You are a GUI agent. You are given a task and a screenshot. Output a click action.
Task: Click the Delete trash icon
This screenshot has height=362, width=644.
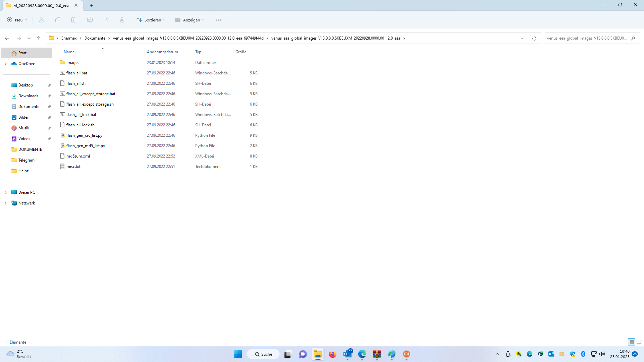point(122,20)
